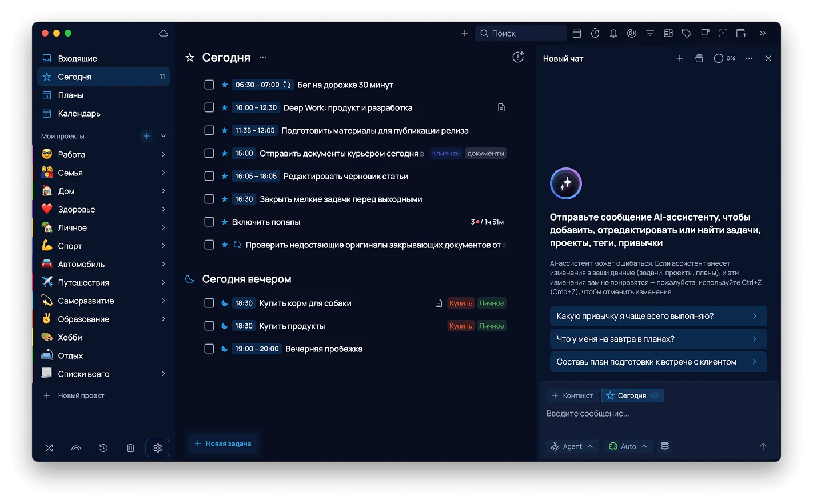Tick the checkbox for 'Редактировать черновик статьи'
This screenshot has width=813, height=504.
coord(209,176)
